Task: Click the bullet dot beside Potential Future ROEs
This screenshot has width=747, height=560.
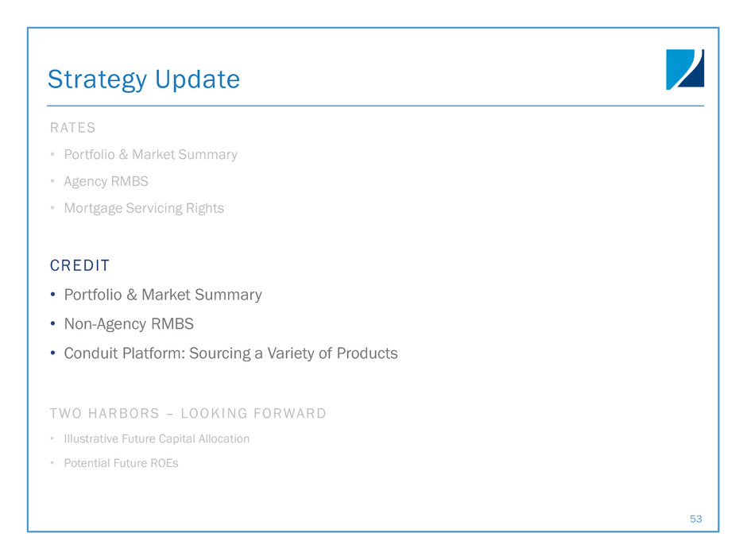Action: point(52,464)
